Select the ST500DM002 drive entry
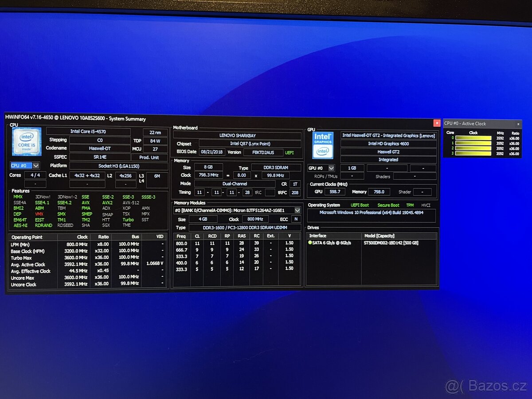This screenshot has height=399, width=532. (x=390, y=243)
